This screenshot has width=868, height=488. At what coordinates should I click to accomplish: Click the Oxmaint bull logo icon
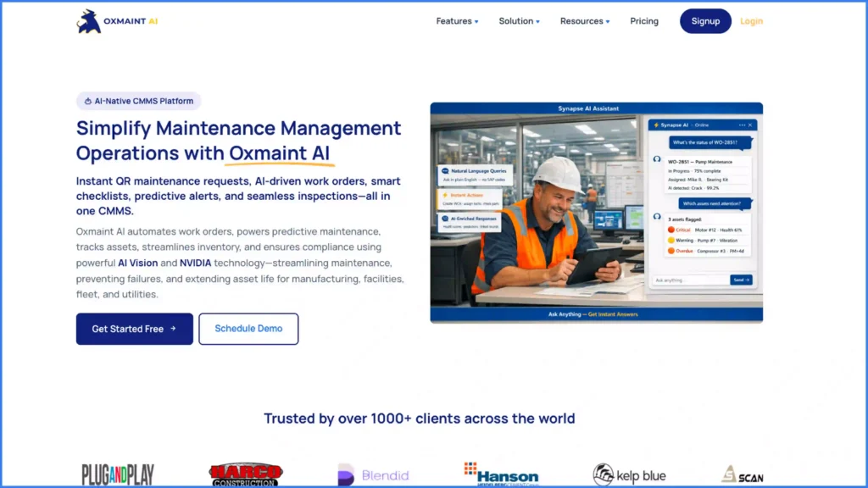point(88,21)
